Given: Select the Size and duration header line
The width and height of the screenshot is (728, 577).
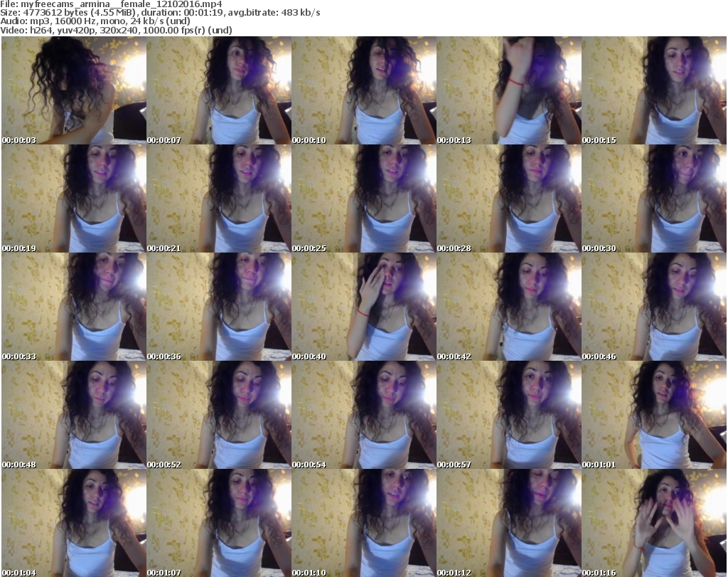Looking at the screenshot, I should [x=160, y=13].
